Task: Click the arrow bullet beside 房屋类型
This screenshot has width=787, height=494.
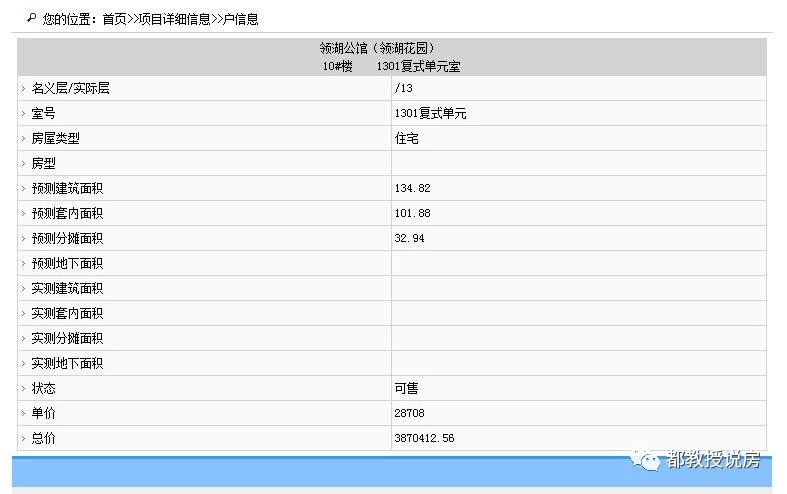Action: [x=23, y=139]
